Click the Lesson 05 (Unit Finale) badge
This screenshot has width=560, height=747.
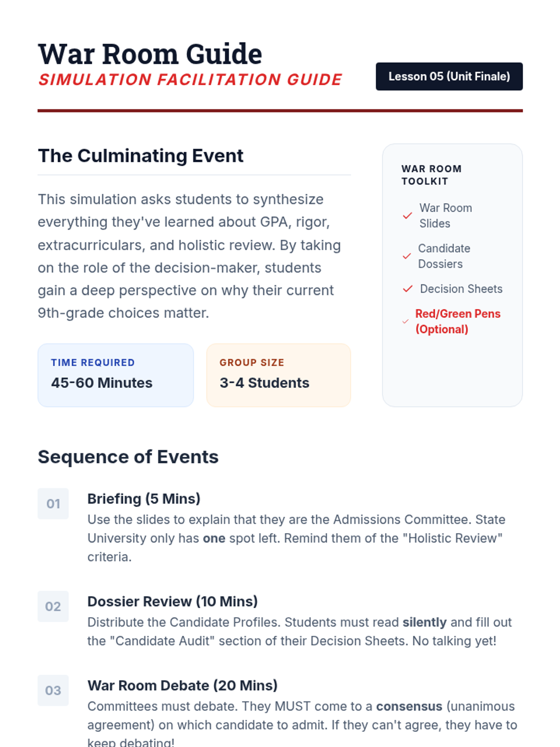pyautogui.click(x=449, y=77)
